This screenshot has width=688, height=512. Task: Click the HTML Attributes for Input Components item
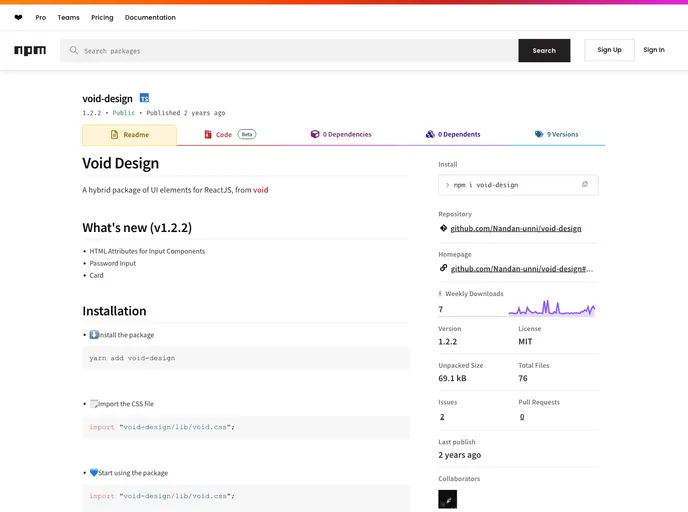147,251
